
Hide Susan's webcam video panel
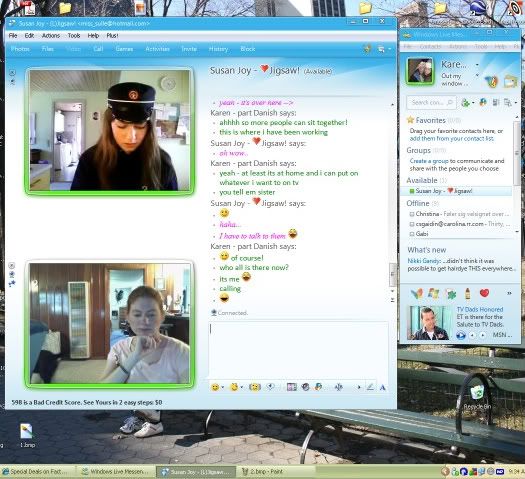(12, 73)
